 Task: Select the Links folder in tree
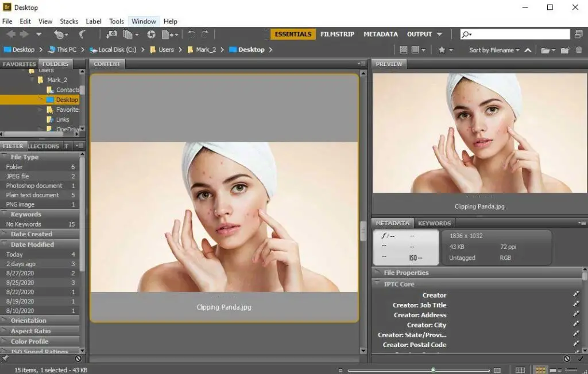click(58, 119)
